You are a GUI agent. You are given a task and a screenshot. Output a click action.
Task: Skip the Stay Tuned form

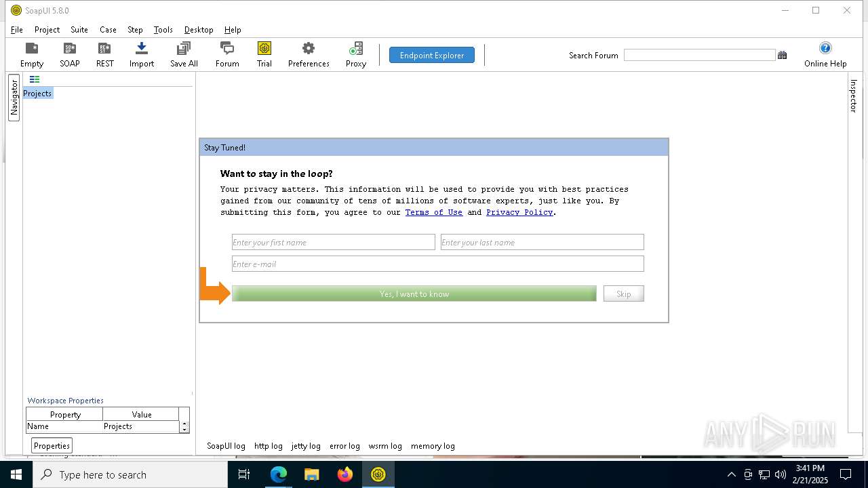pyautogui.click(x=623, y=293)
